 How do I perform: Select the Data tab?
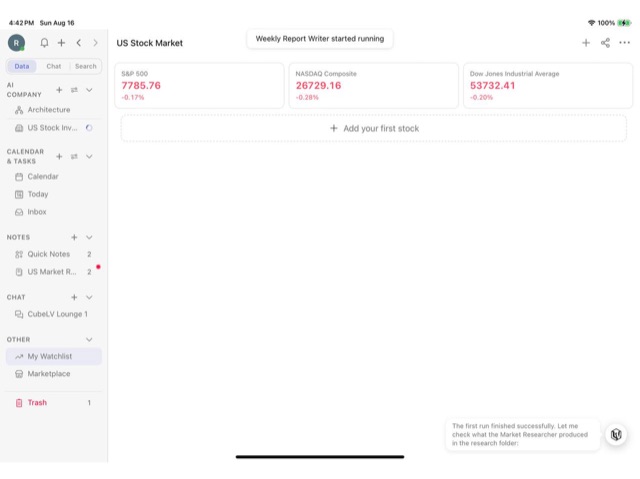pos(22,66)
